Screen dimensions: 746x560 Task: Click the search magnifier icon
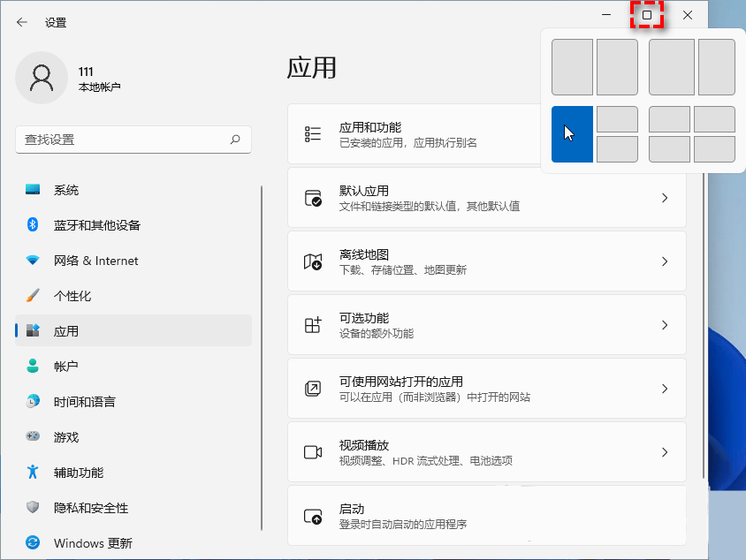tap(235, 140)
